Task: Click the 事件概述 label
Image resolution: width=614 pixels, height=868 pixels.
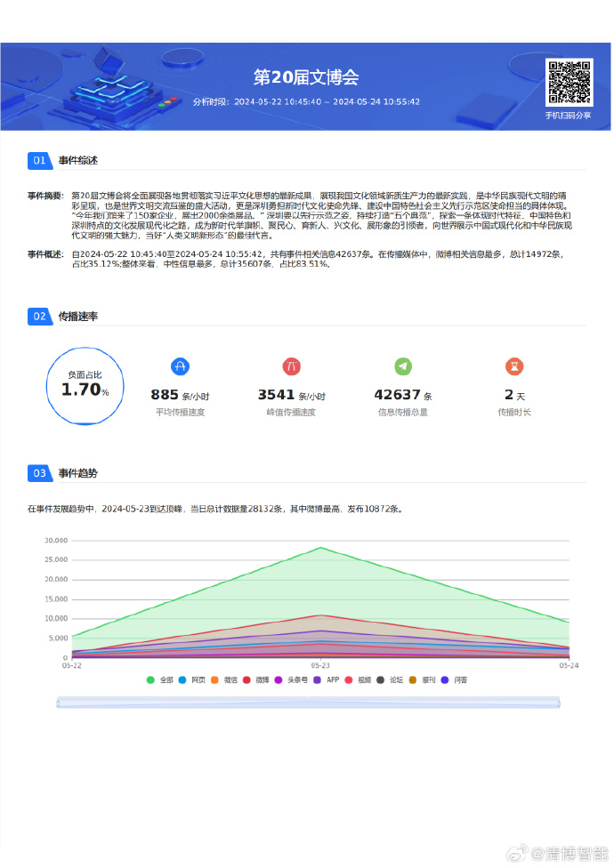Action: pyautogui.click(x=46, y=254)
